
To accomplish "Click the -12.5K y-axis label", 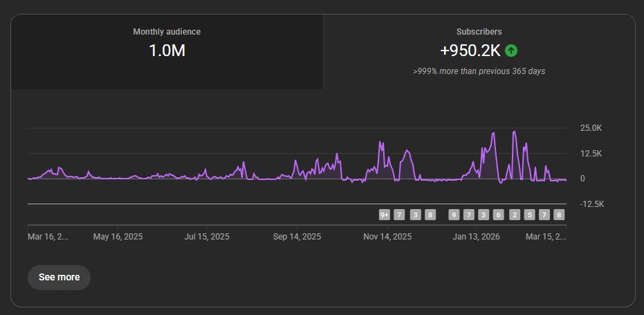I will point(592,204).
